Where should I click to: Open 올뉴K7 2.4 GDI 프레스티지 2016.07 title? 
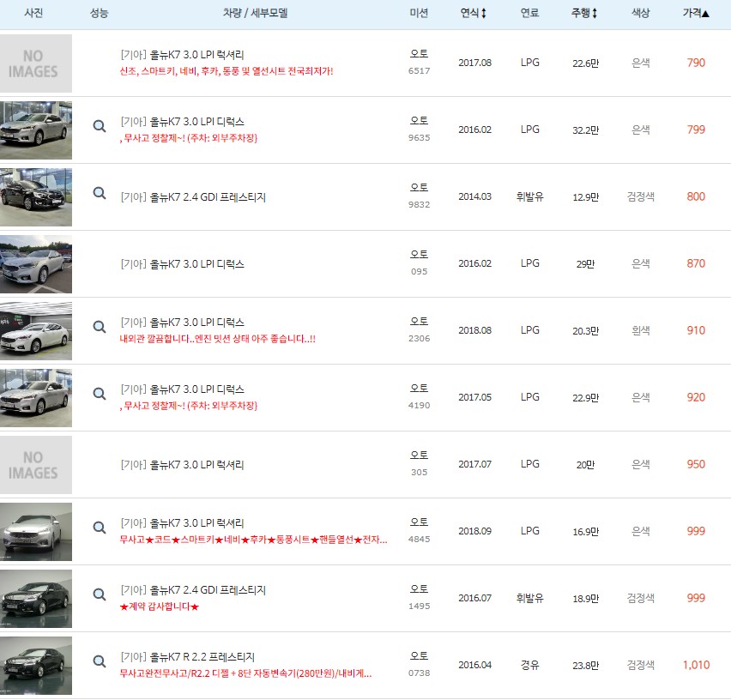click(193, 590)
